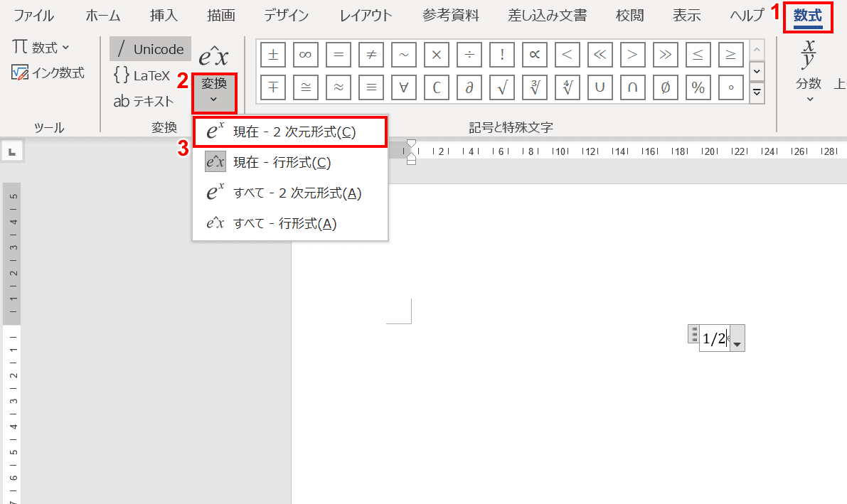Screen dimensions: 847x504
Task: Choose すべて - 2 次元形式(A)
Action: pyautogui.click(x=290, y=193)
